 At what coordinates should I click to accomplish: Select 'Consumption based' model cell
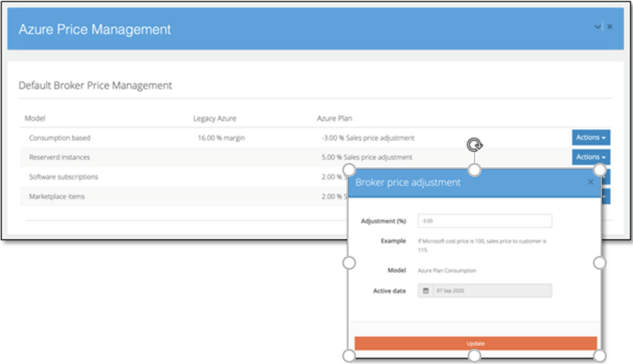60,138
